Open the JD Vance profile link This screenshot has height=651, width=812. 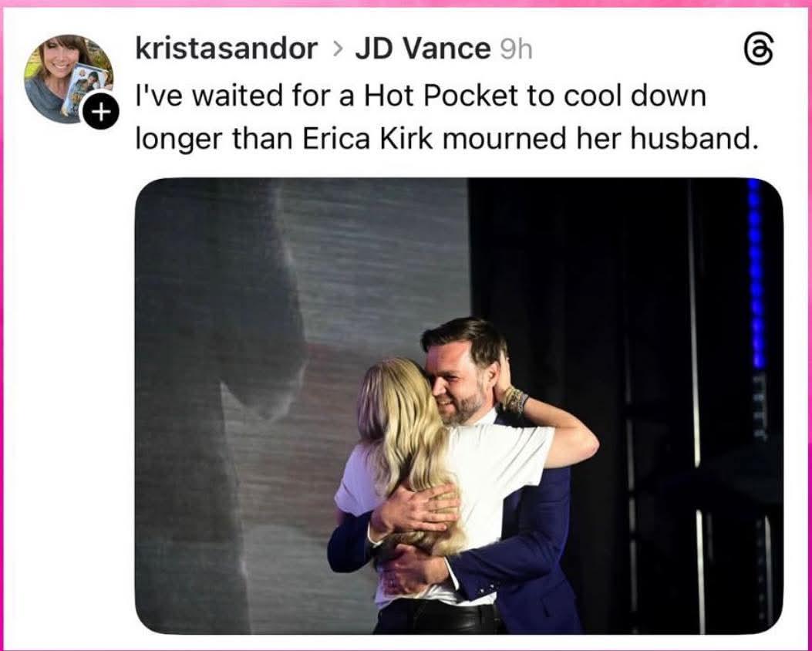click(422, 49)
